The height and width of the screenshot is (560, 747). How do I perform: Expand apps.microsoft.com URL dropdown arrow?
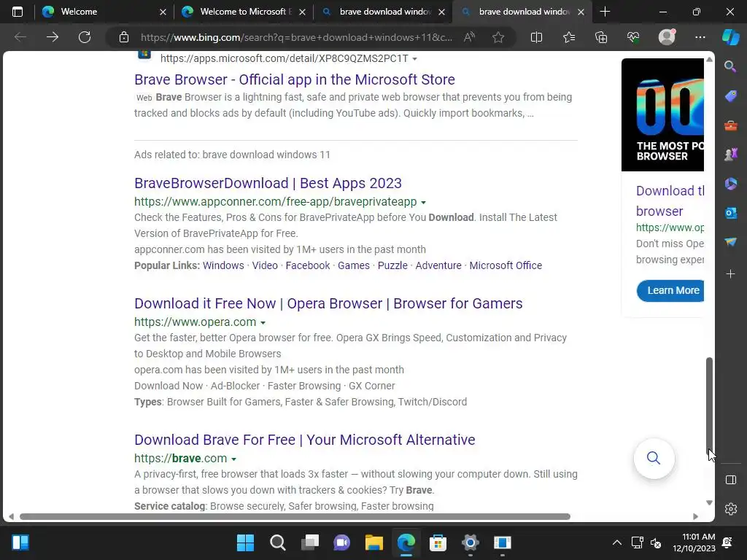click(x=414, y=59)
